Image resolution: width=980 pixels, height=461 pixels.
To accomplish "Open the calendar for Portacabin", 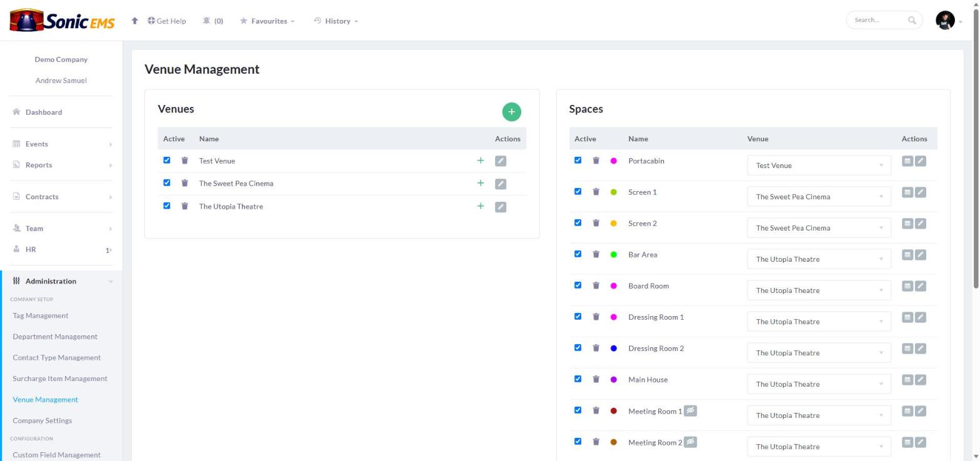I will (x=907, y=161).
